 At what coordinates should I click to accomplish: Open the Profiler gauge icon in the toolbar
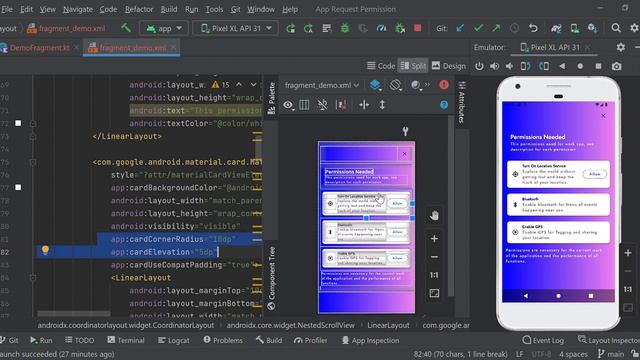click(x=381, y=28)
